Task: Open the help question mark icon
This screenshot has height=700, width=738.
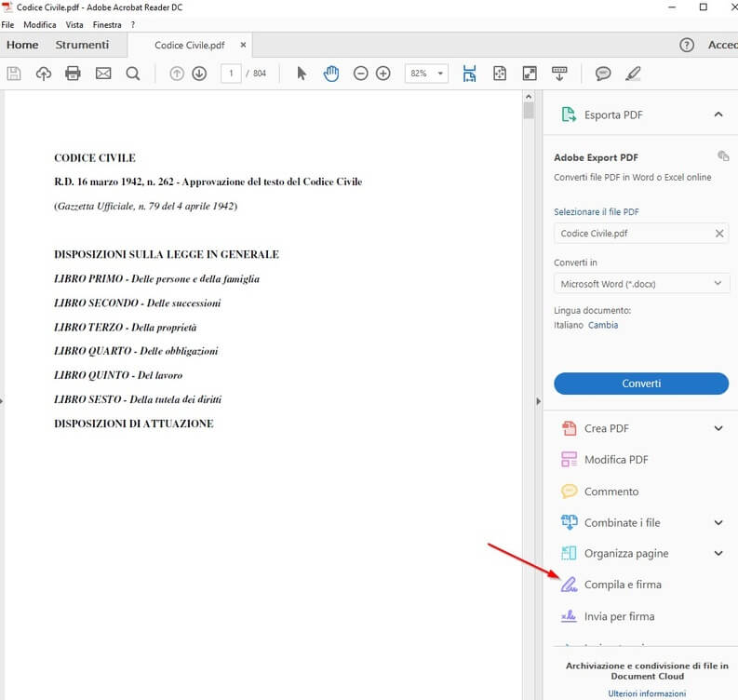Action: (687, 45)
